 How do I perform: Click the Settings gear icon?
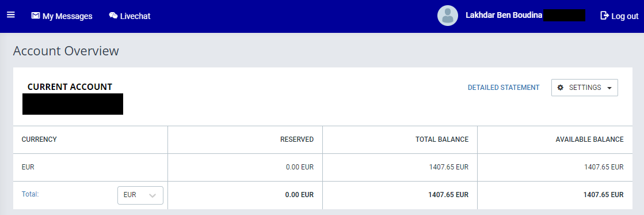pyautogui.click(x=560, y=88)
